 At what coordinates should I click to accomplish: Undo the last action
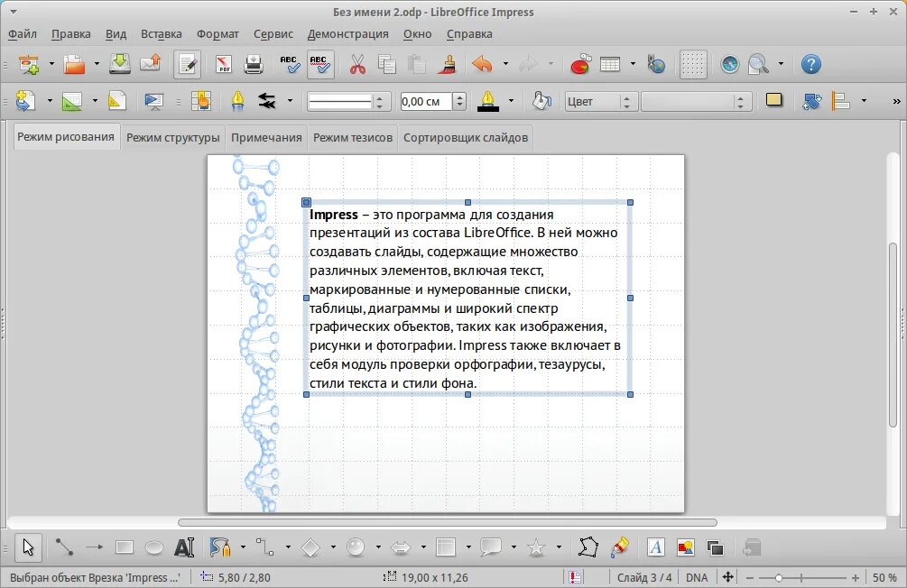pos(482,64)
